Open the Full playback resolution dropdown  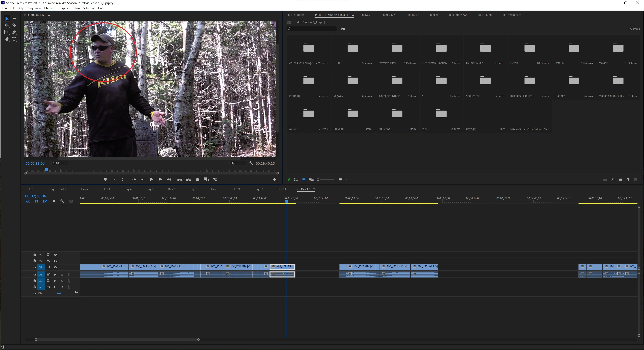point(238,163)
